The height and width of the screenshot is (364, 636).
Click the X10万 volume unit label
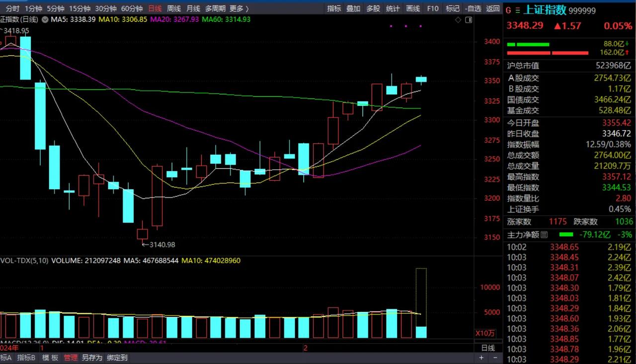point(484,333)
